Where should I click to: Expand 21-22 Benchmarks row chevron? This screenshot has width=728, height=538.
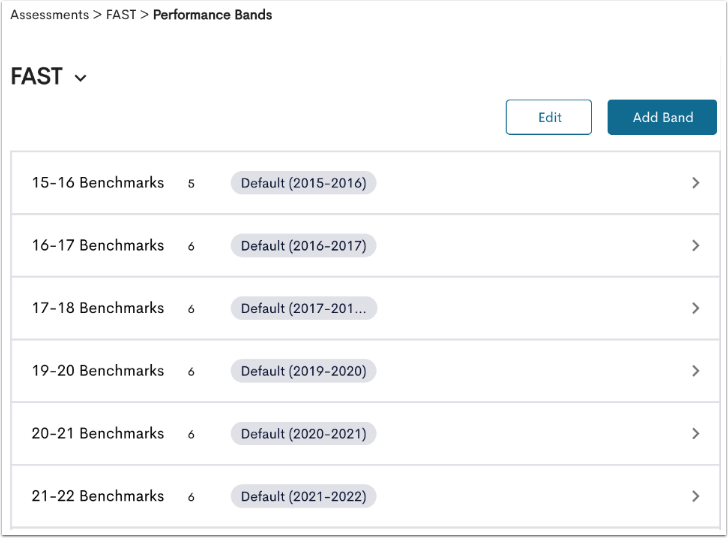click(696, 496)
